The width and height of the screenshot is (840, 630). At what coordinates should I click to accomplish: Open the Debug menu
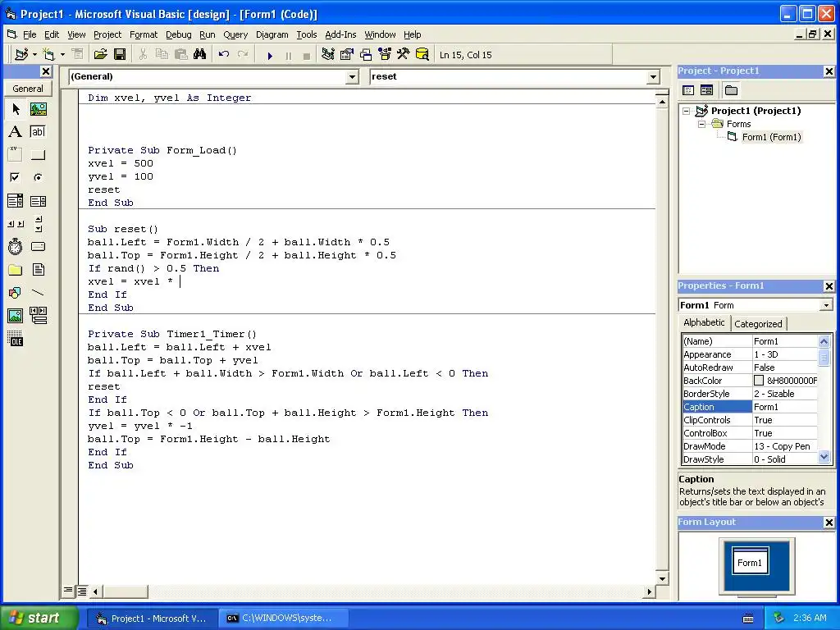click(x=178, y=34)
